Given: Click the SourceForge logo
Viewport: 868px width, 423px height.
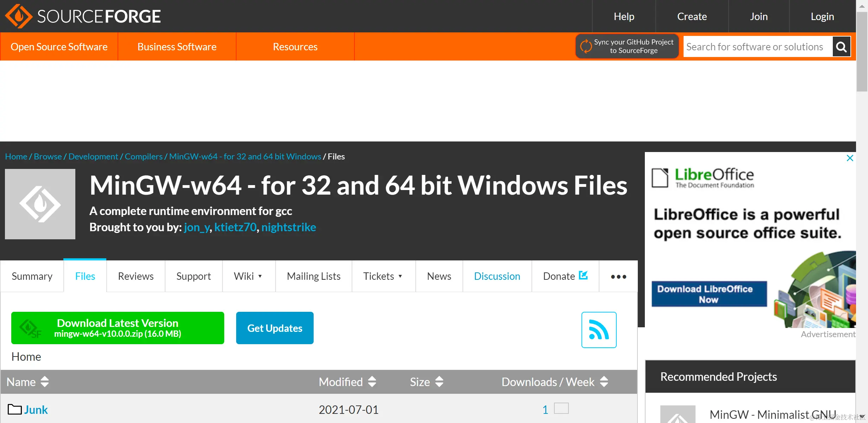Looking at the screenshot, I should click(83, 16).
